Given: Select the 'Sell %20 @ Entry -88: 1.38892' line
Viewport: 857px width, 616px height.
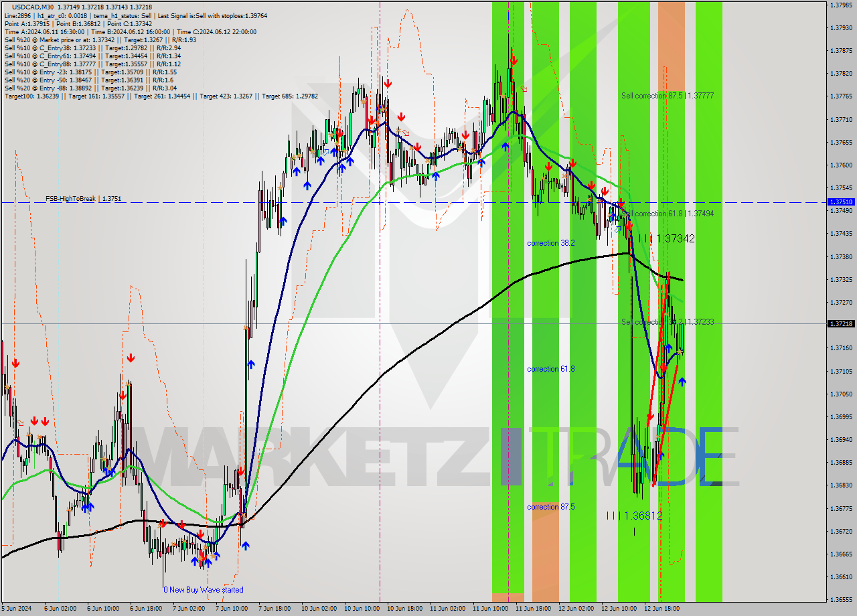Looking at the screenshot, I should [x=90, y=88].
